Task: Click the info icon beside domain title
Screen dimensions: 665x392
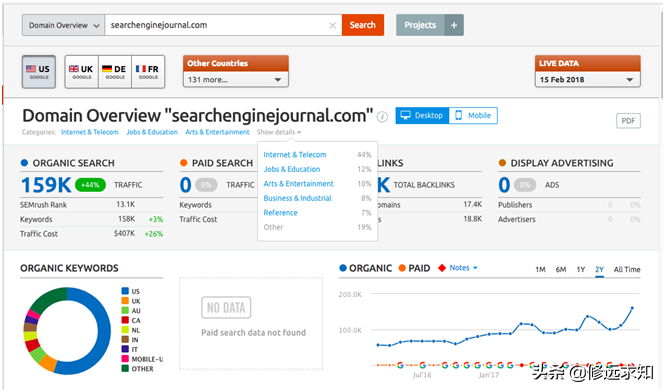Action: click(382, 117)
